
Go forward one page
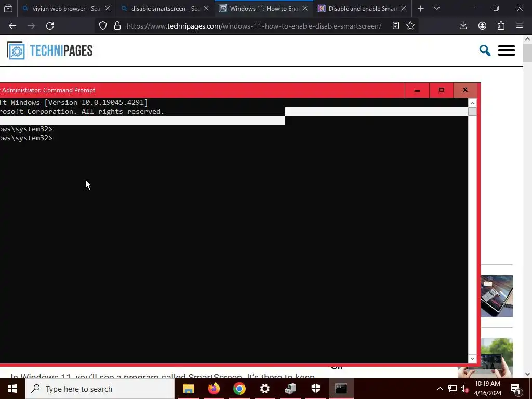tap(31, 26)
